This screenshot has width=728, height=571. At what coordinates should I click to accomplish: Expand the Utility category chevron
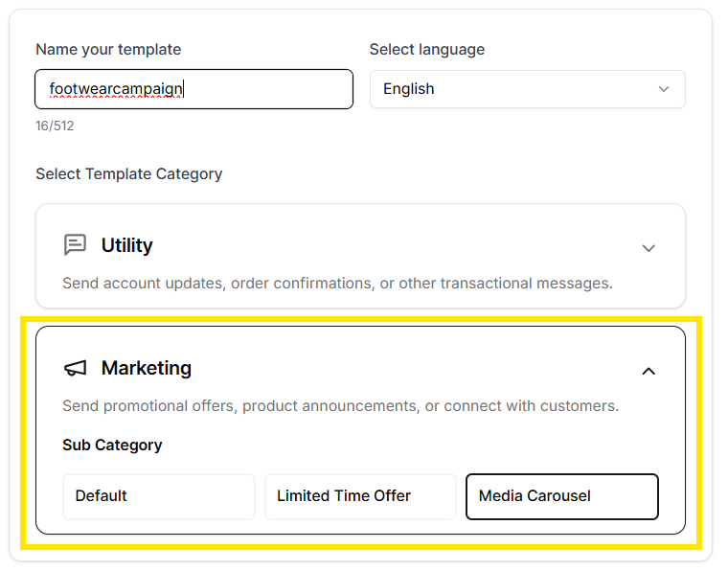coord(648,248)
